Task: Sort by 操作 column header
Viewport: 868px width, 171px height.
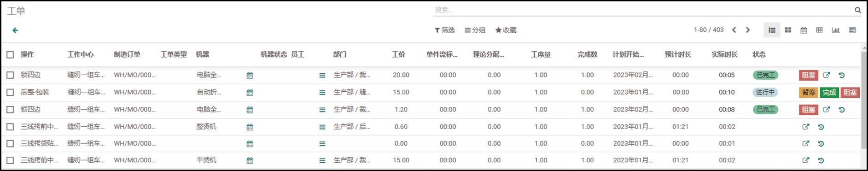Action: (x=27, y=54)
